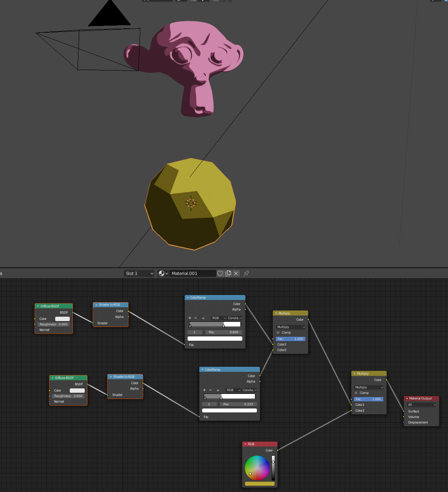Click the Fac input socket of 0.666 ColorRamp

click(x=185, y=345)
